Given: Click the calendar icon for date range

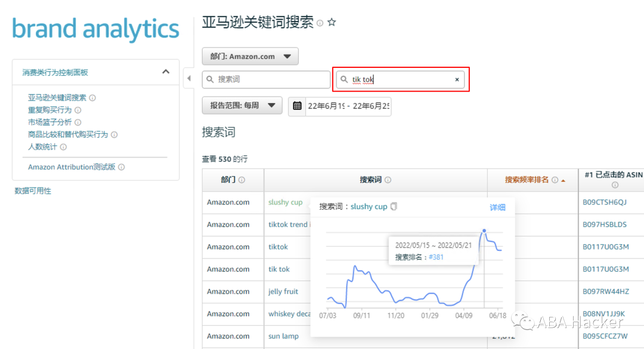Looking at the screenshot, I should pos(297,106).
